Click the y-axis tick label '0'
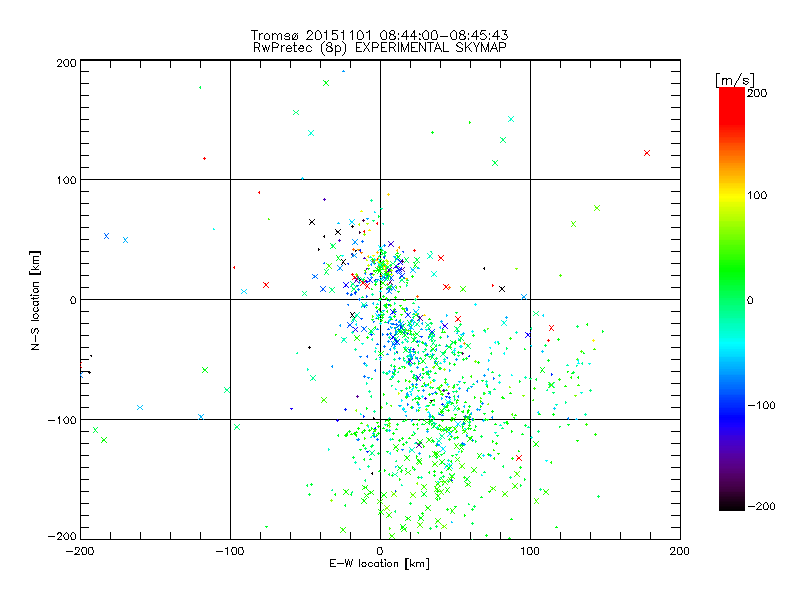The height and width of the screenshot is (600, 800). click(73, 300)
